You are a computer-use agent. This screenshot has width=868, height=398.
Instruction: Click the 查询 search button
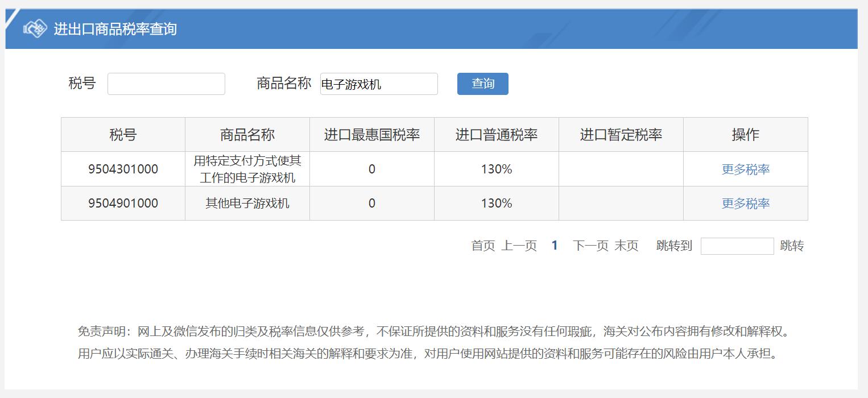(482, 84)
